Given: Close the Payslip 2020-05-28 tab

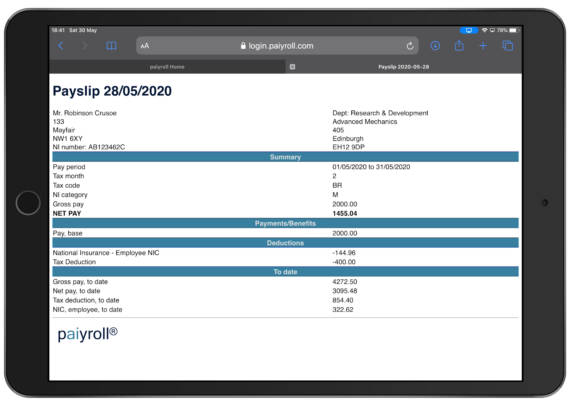Looking at the screenshot, I should pos(292,67).
